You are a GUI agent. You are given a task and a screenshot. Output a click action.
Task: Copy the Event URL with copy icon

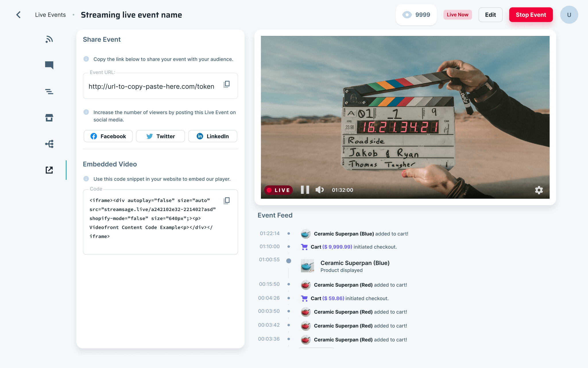click(227, 84)
